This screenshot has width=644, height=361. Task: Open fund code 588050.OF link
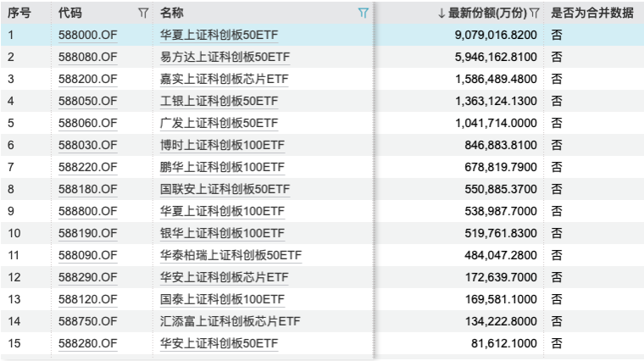click(x=88, y=101)
